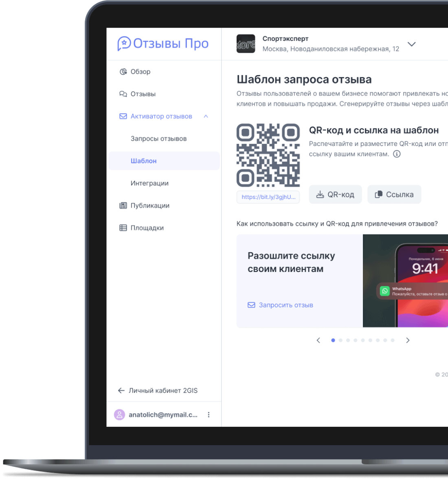The height and width of the screenshot is (479, 448).
Task: Click the 'Москва, Новоданиловская набережная, 12' address
Action: tap(331, 49)
